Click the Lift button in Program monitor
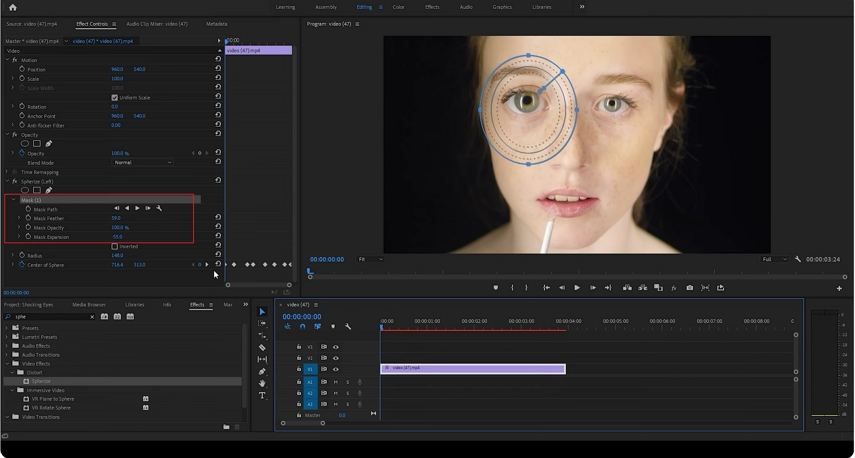The image size is (855, 458). pos(627,288)
